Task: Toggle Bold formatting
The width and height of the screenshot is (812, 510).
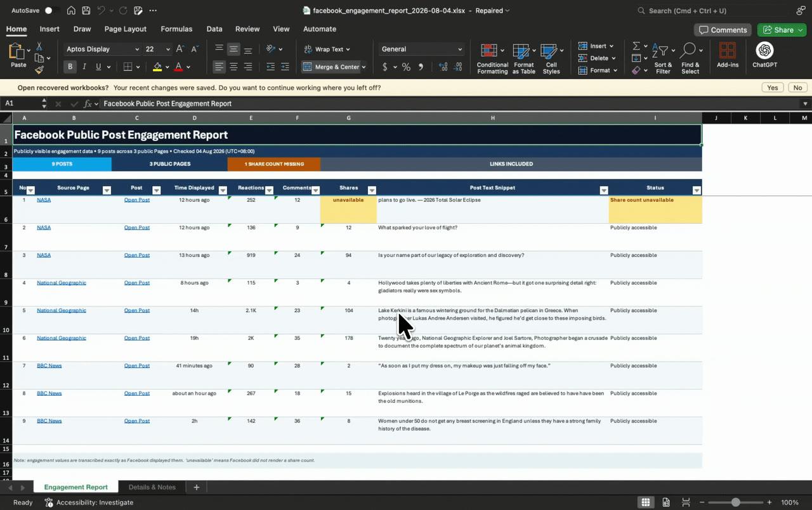Action: tap(70, 67)
